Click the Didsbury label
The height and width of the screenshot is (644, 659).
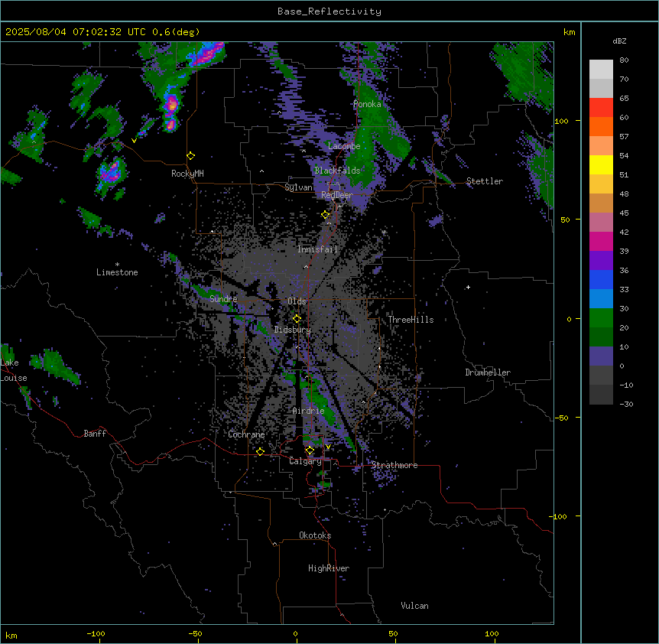[293, 330]
